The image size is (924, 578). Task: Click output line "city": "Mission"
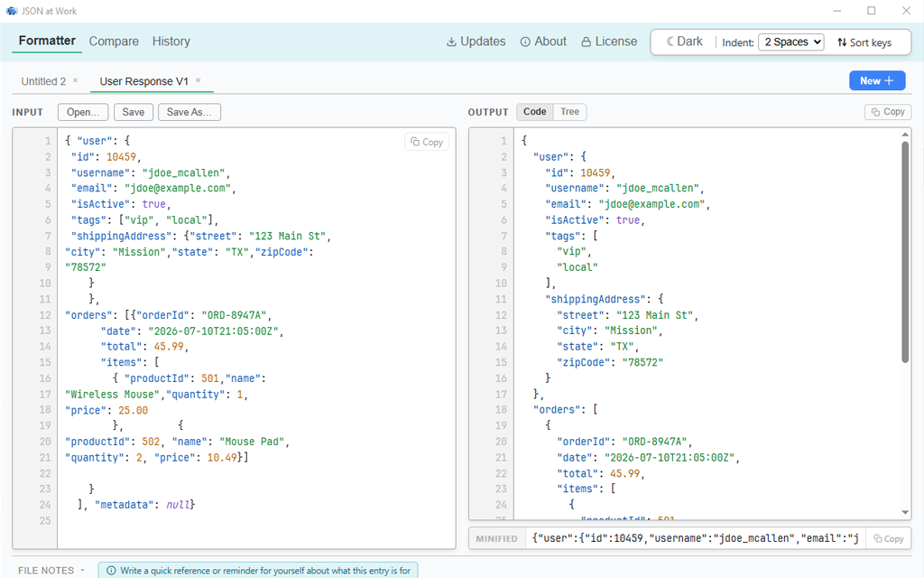point(609,331)
